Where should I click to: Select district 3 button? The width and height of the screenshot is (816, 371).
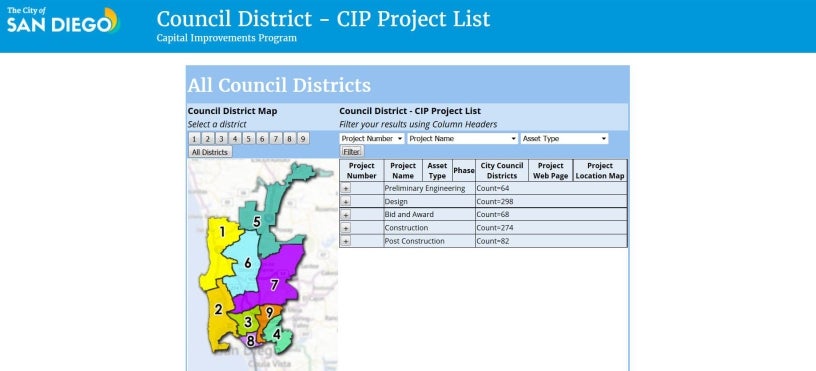[221, 138]
